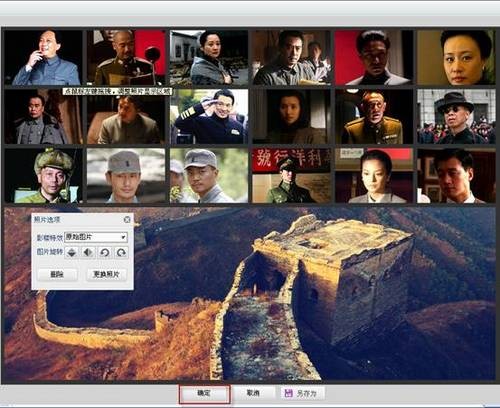Click the 取消 button
Image resolution: width=500 pixels, height=408 pixels.
tap(253, 393)
